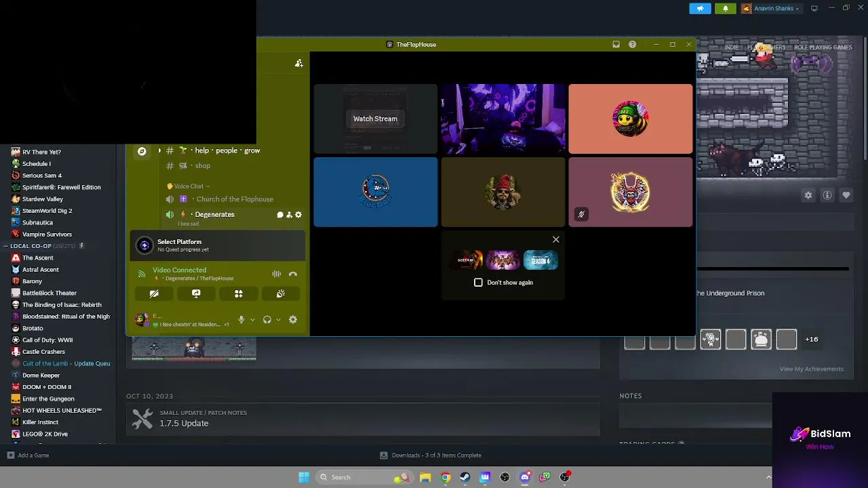This screenshot has height=488, width=868.
Task: Open File Explorer from the taskbar
Action: click(x=425, y=477)
